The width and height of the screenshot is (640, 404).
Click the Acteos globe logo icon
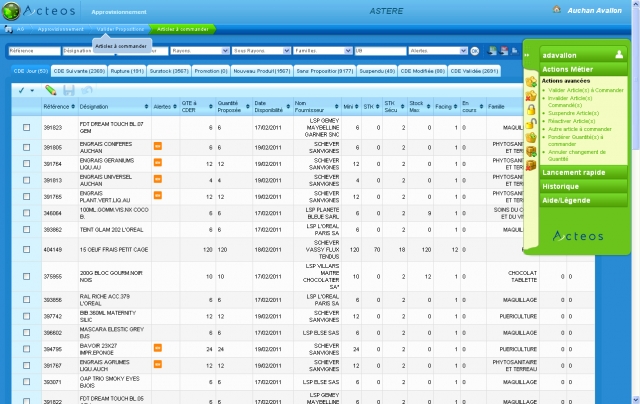(11, 11)
